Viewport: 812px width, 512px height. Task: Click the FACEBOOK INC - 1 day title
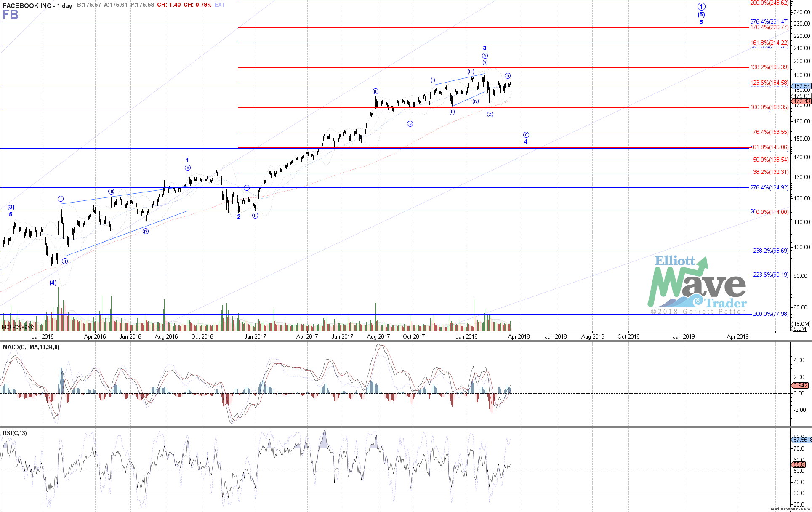37,6
